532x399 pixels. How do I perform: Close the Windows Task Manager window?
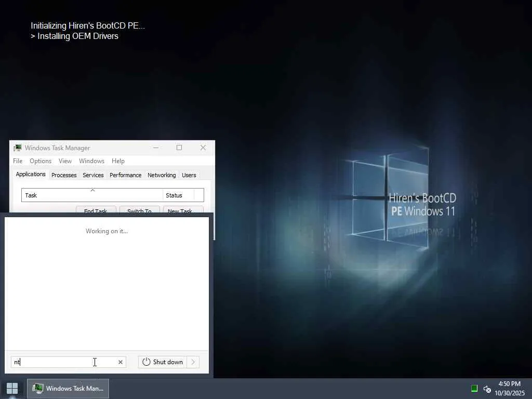203,148
